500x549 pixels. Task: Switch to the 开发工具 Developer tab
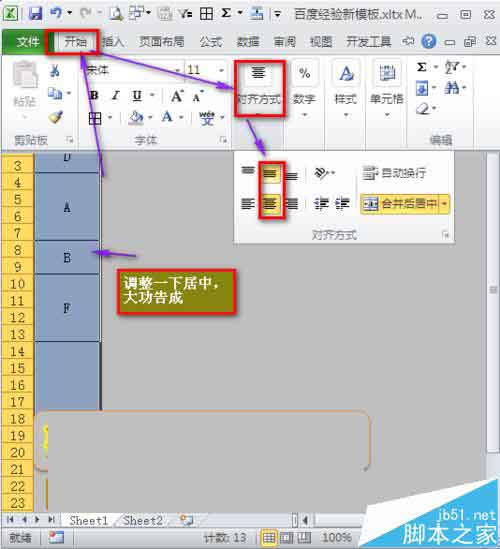point(369,42)
